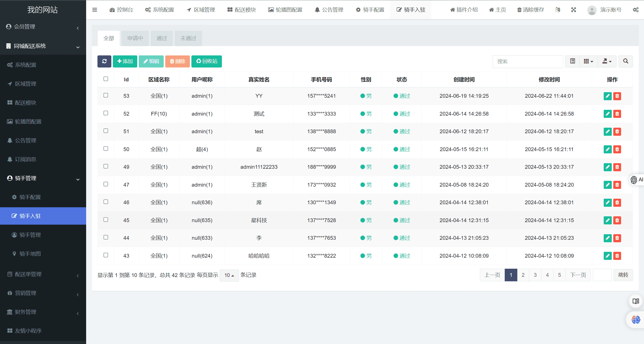Click the AI assistant floating icon
644x344 pixels.
(636, 180)
